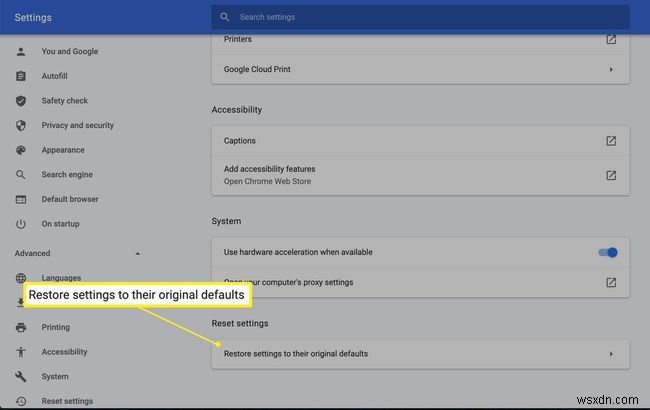Image resolution: width=650 pixels, height=410 pixels.
Task: Click the Captions row
Action: pyautogui.click(x=420, y=141)
